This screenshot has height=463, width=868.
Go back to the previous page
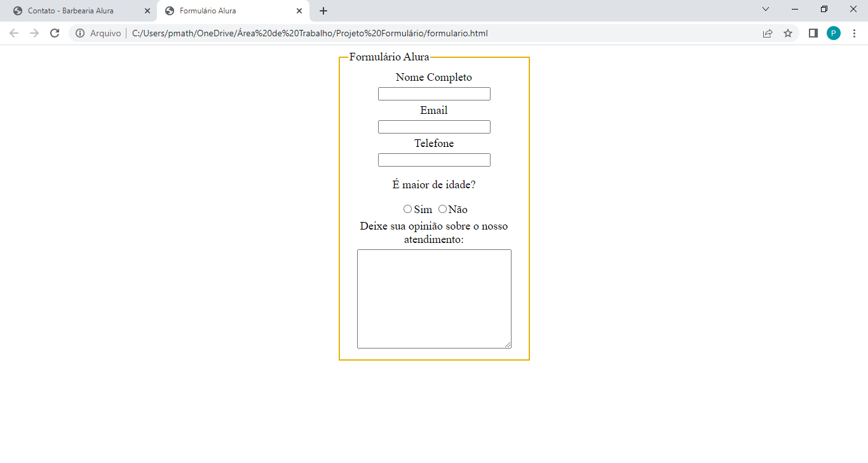[14, 33]
